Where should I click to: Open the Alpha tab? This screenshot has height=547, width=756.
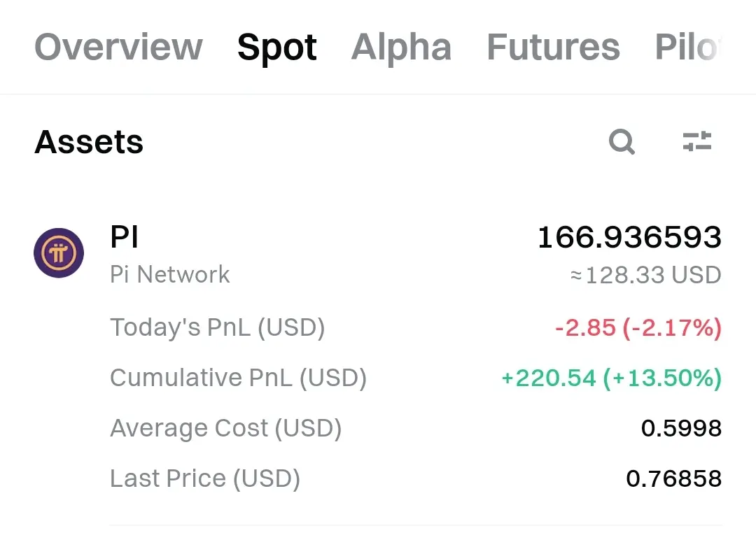(x=401, y=48)
